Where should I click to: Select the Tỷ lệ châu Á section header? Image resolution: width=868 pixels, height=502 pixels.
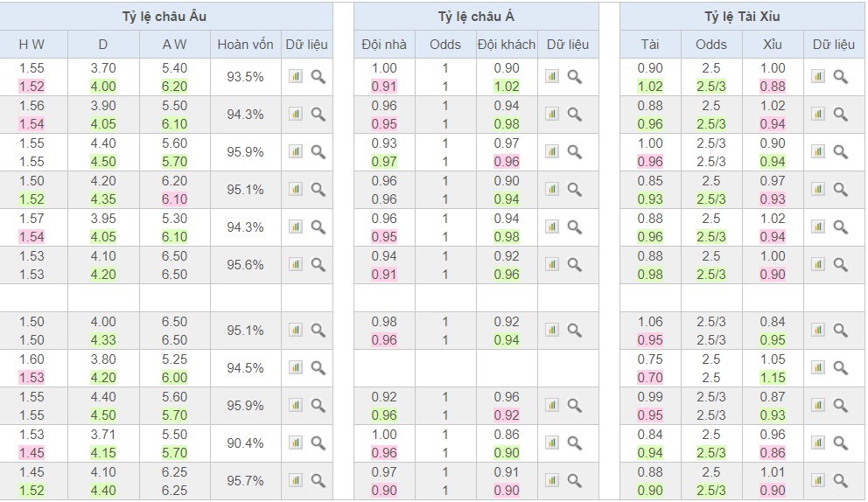click(476, 17)
